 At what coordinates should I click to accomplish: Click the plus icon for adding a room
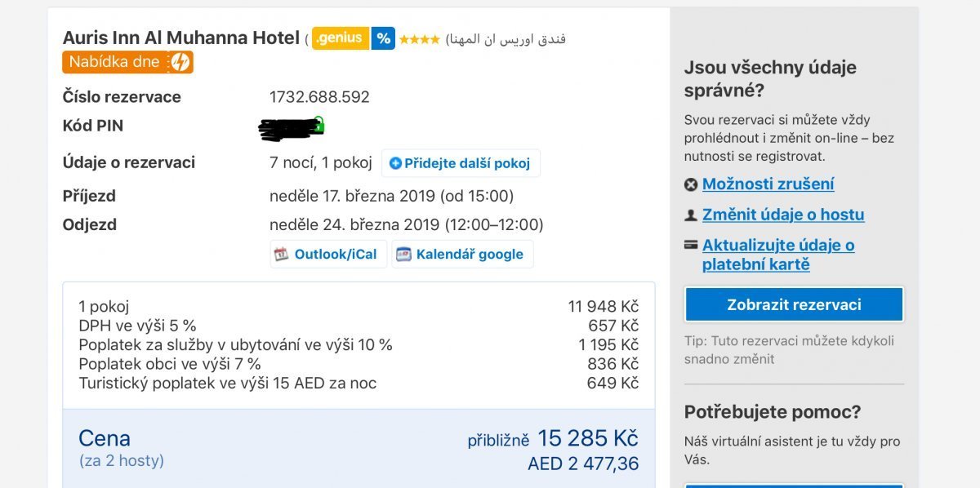coord(395,163)
